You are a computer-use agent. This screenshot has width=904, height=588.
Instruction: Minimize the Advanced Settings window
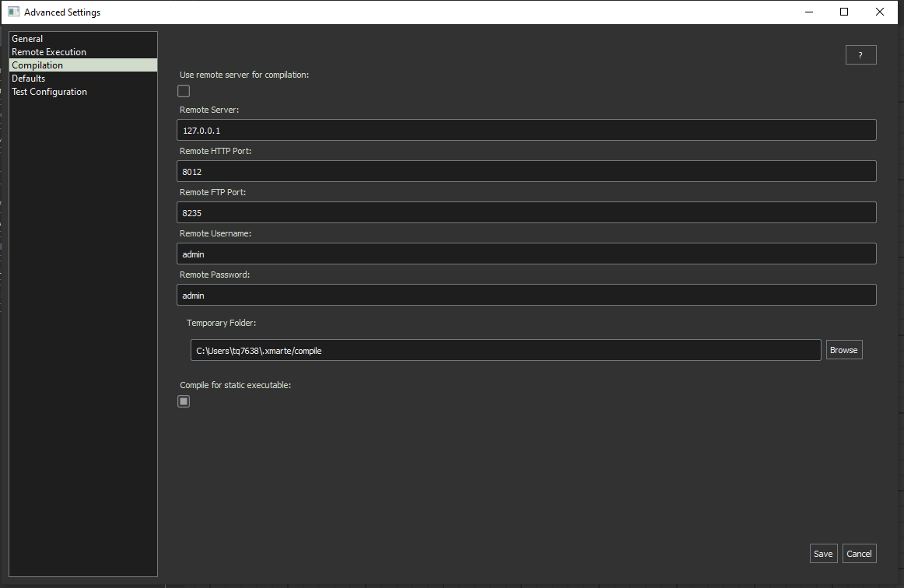pyautogui.click(x=808, y=12)
